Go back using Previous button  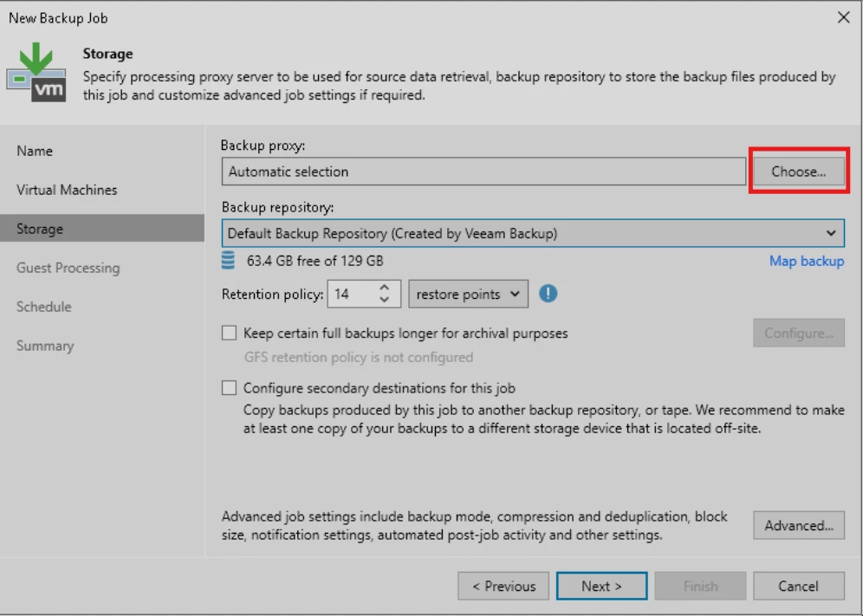coord(503,586)
